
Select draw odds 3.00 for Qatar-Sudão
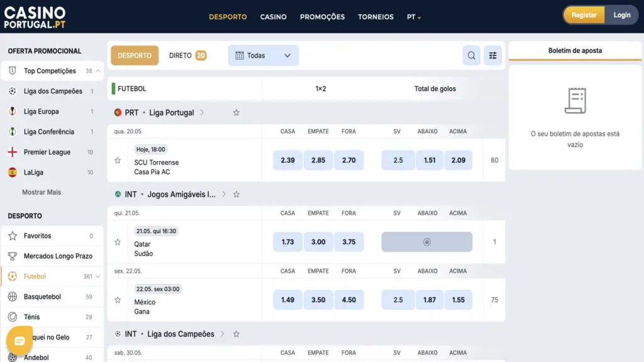click(x=318, y=242)
